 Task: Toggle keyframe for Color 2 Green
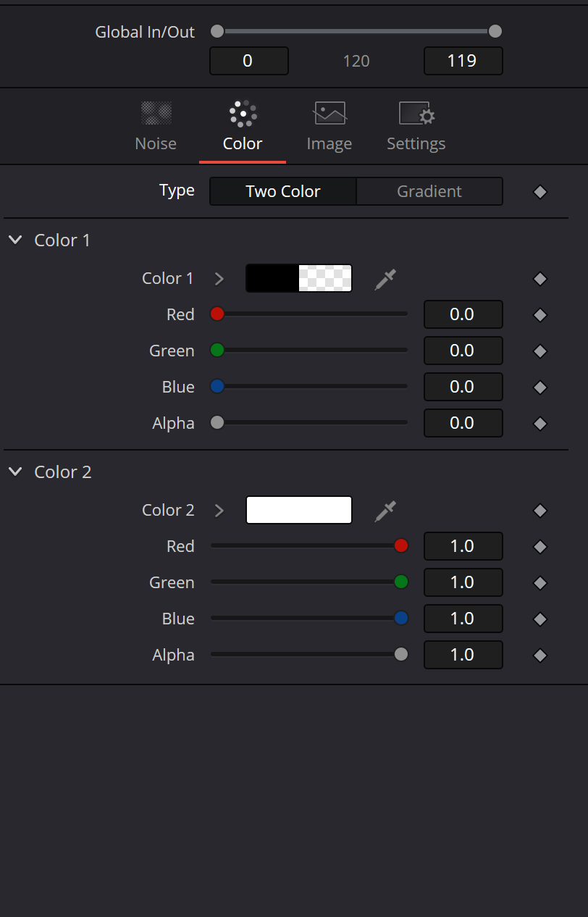coord(539,583)
